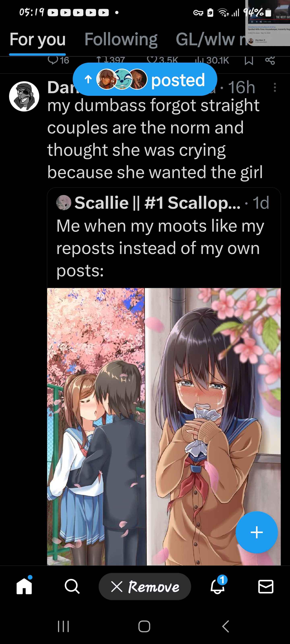Open the three-dot post options menu
The image size is (290, 644).
pyautogui.click(x=275, y=88)
